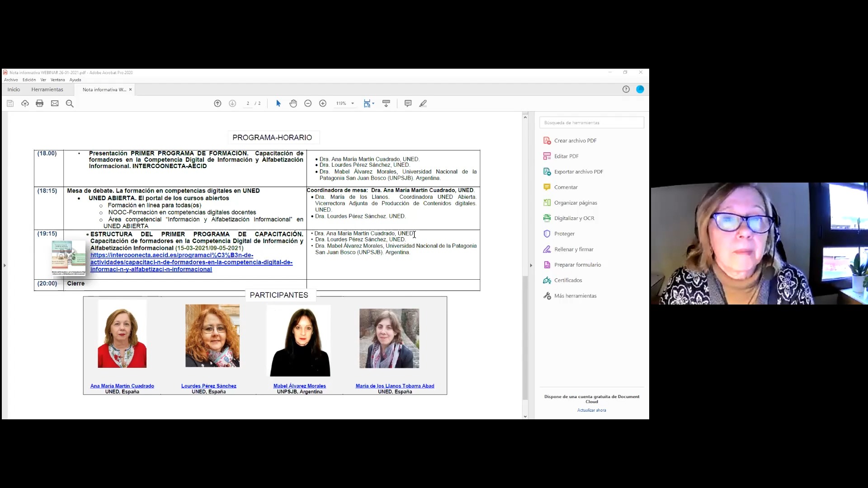Add a sticky note comment icon
This screenshot has width=868, height=488.
pyautogui.click(x=408, y=103)
